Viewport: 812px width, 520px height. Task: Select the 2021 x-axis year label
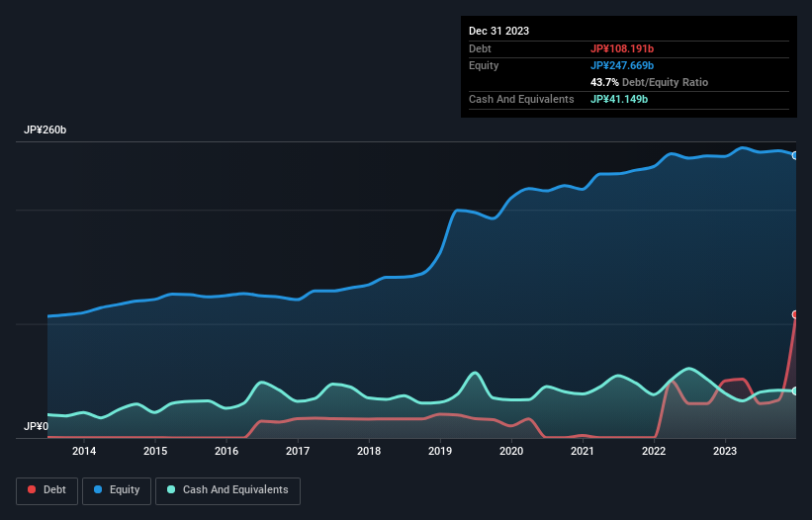(x=583, y=452)
